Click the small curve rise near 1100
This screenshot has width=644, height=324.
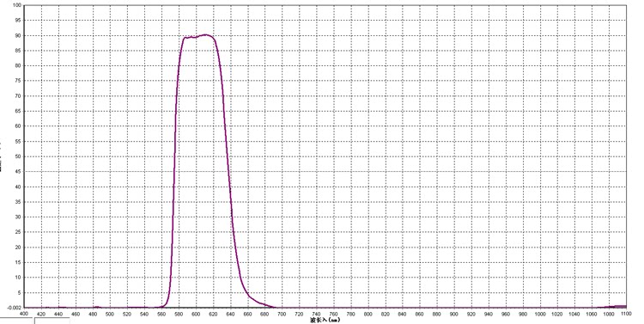[x=616, y=306]
